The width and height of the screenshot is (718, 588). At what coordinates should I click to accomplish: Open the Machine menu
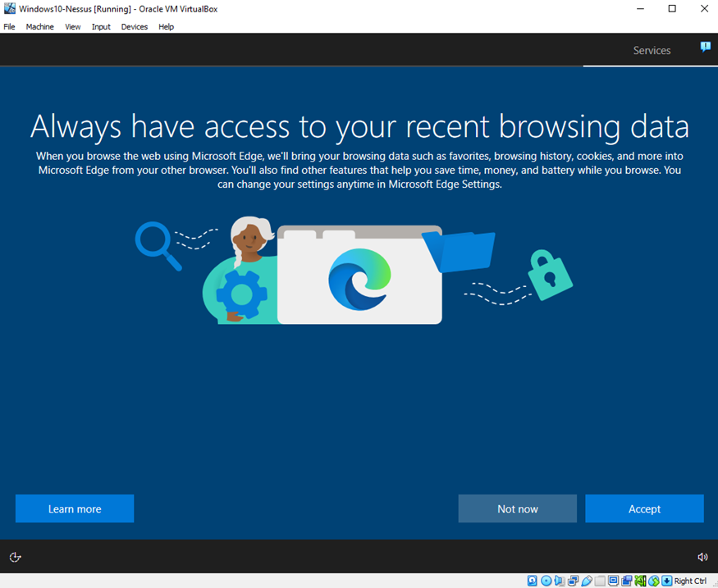tap(39, 27)
